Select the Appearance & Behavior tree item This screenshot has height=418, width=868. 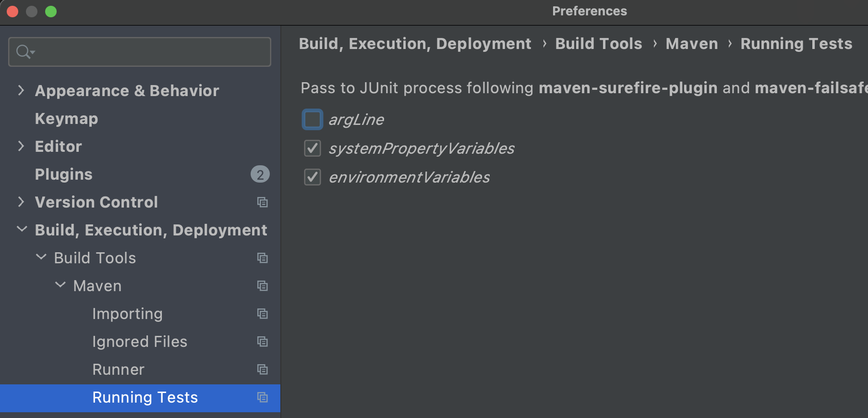pos(127,91)
